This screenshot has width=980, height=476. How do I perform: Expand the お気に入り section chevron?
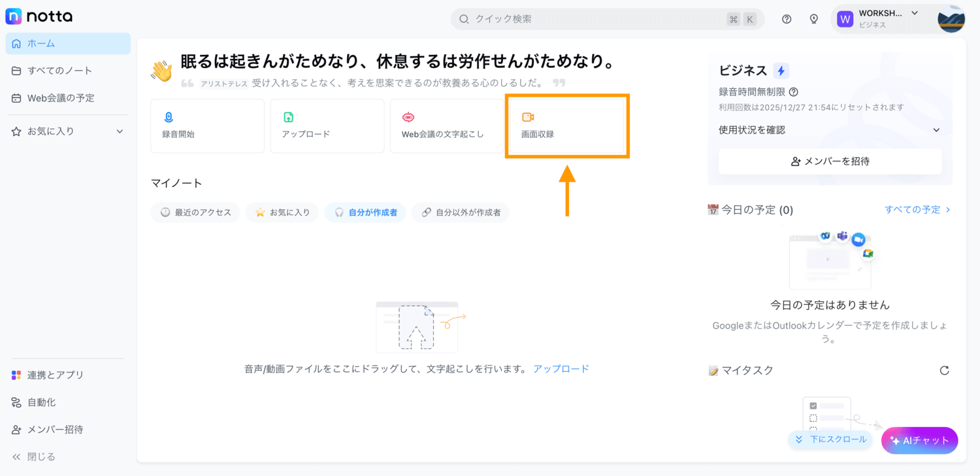pos(120,131)
